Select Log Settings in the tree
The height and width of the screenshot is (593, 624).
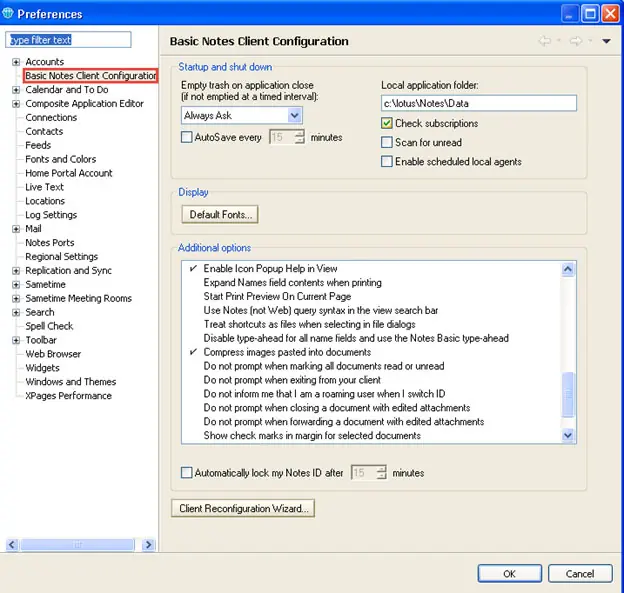51,215
